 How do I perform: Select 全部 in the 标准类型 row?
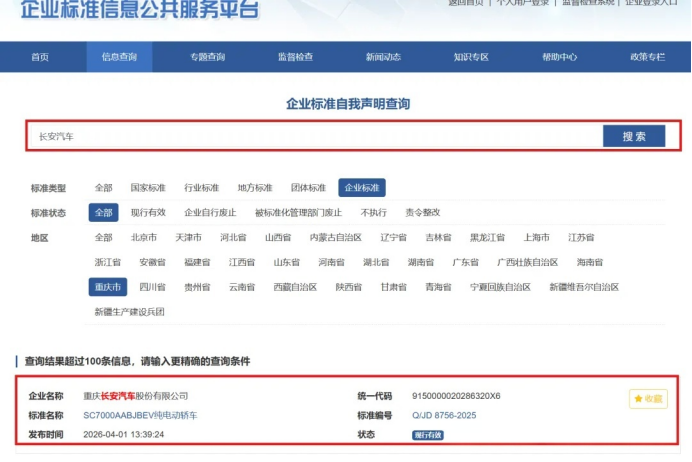[103, 188]
